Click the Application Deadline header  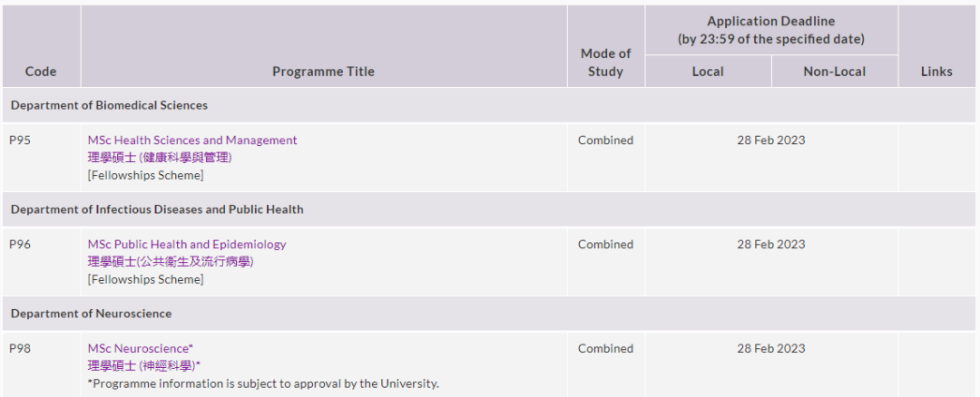click(x=771, y=30)
